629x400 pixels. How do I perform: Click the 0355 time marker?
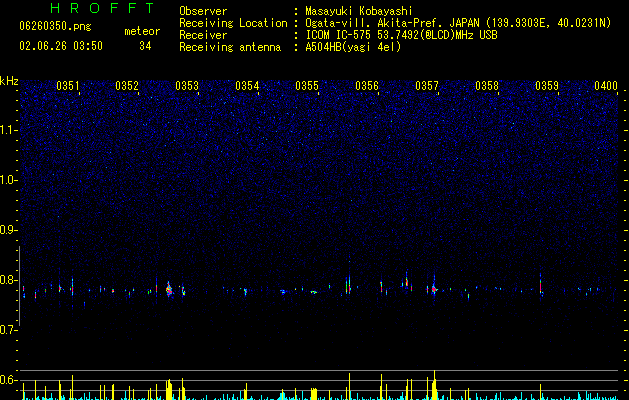click(307, 86)
